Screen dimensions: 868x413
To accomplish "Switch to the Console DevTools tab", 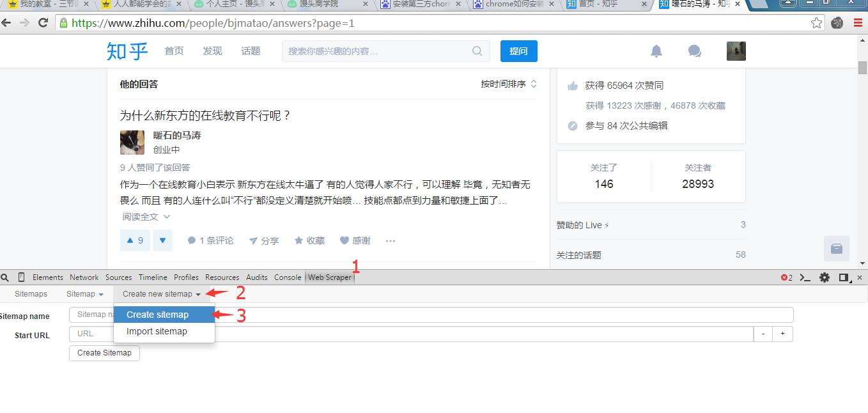I will (x=288, y=277).
